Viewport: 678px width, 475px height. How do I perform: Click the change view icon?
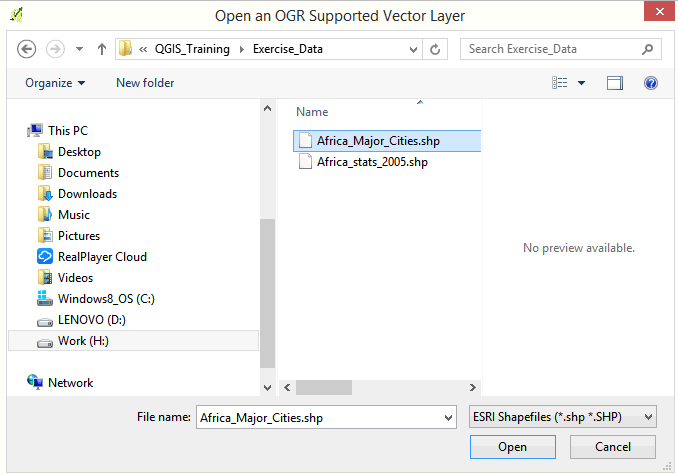560,83
